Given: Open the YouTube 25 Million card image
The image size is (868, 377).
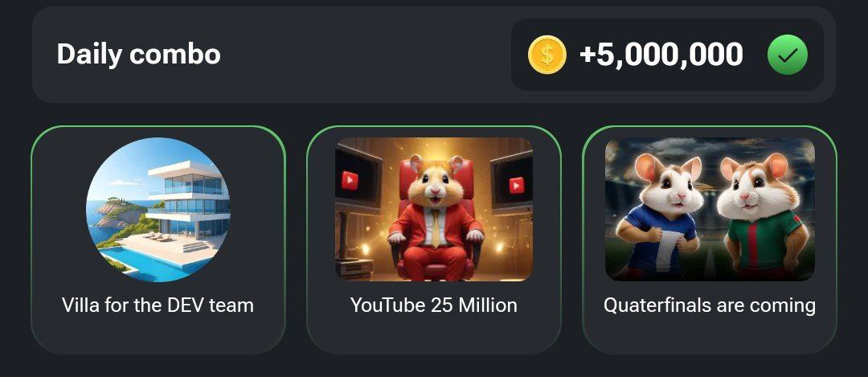Looking at the screenshot, I should (x=434, y=209).
